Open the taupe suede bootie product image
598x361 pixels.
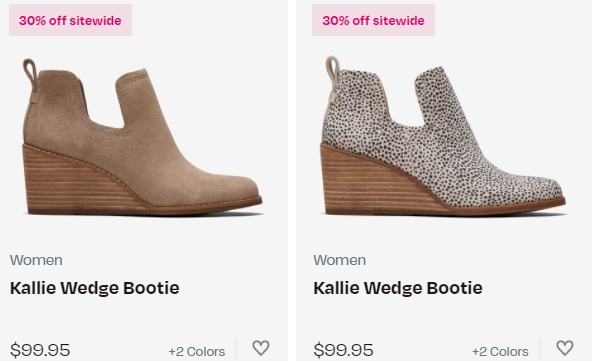pyautogui.click(x=143, y=137)
